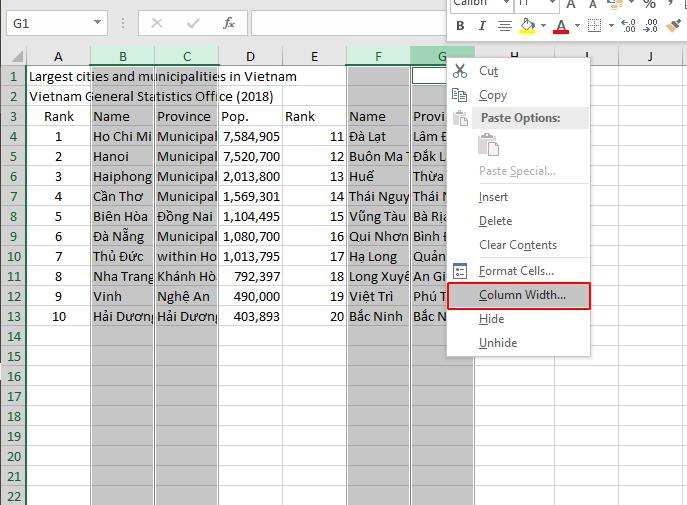Choose Column Width from context menu

click(x=521, y=295)
